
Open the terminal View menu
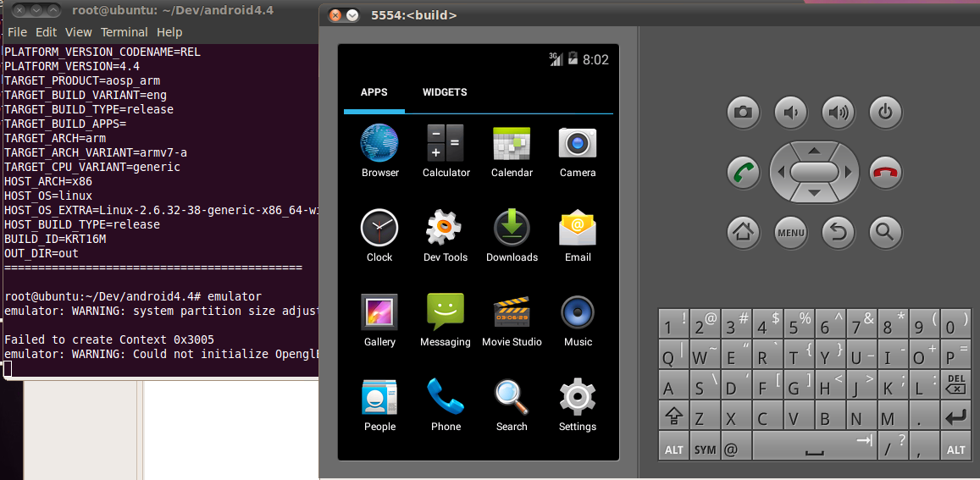pyautogui.click(x=78, y=32)
